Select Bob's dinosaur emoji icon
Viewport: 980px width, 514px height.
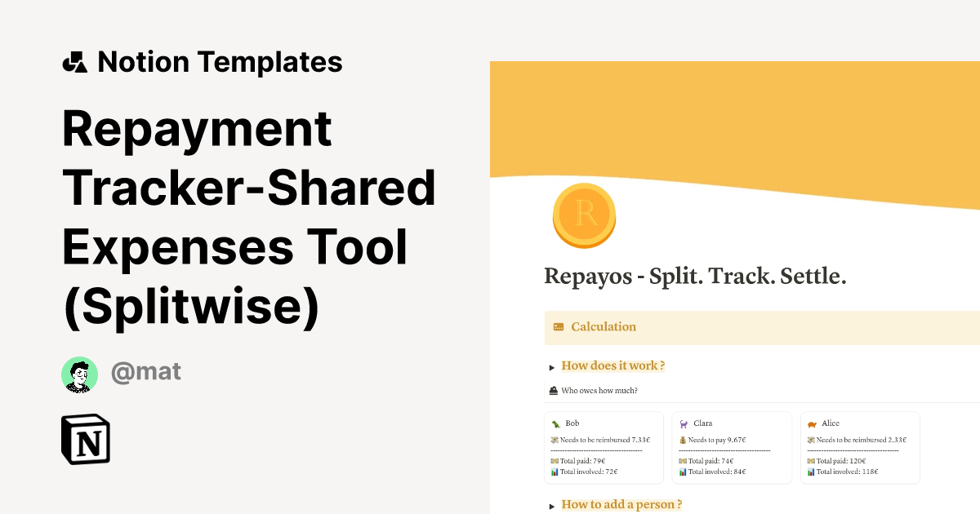point(555,423)
